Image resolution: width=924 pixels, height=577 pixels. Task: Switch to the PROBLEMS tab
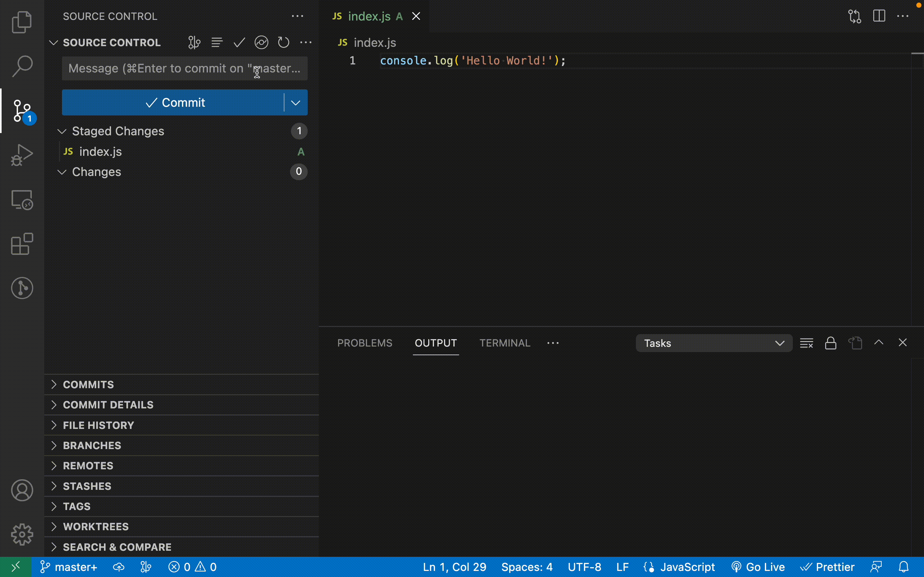[x=365, y=343]
